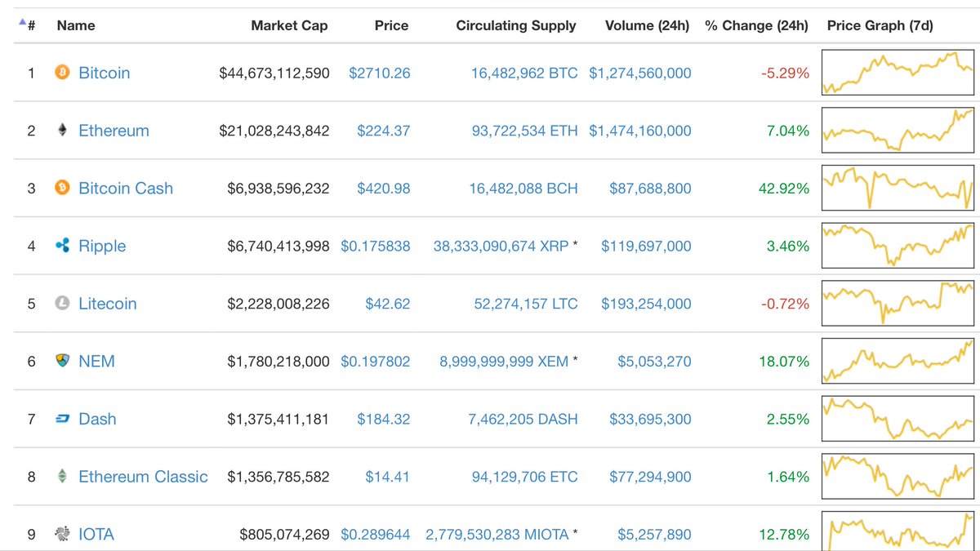Click Ethereum Classic volume $77,294,900
This screenshot has width=980, height=551.
point(650,477)
